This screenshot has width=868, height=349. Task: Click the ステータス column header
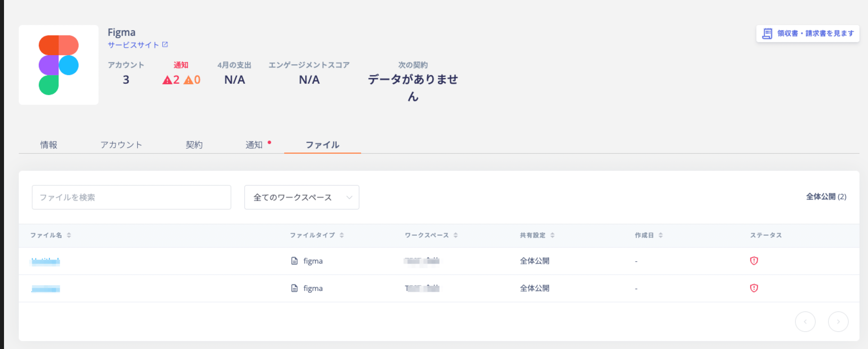765,235
